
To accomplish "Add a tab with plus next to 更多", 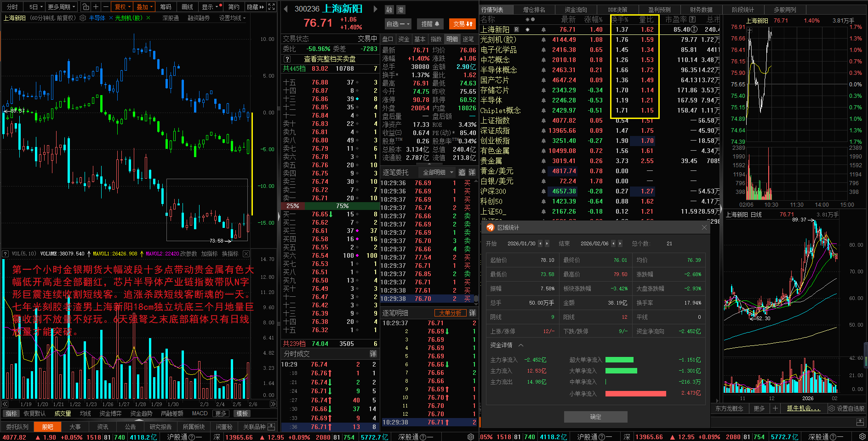I will pyautogui.click(x=775, y=408).
